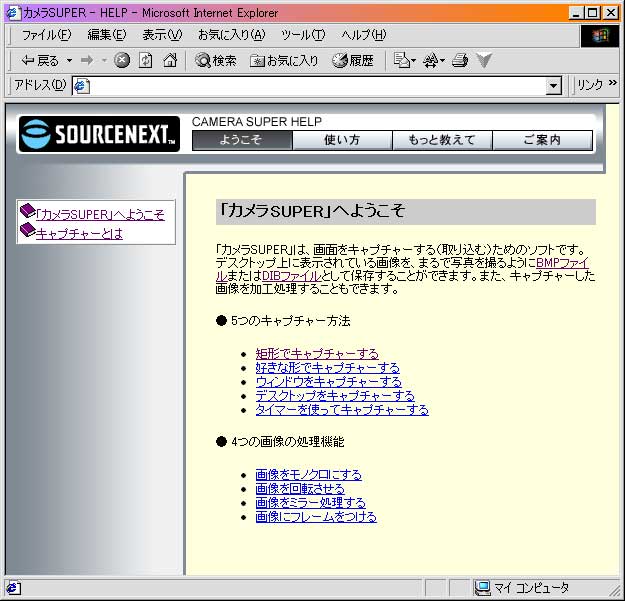Open link 好きな形でキャプチャーする
This screenshot has width=625, height=601.
pyautogui.click(x=327, y=367)
